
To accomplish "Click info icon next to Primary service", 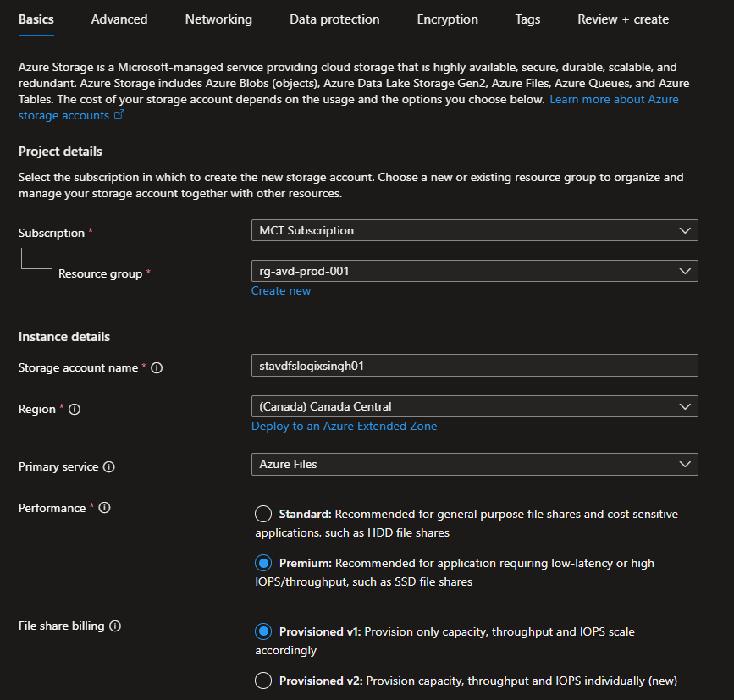I will point(109,467).
